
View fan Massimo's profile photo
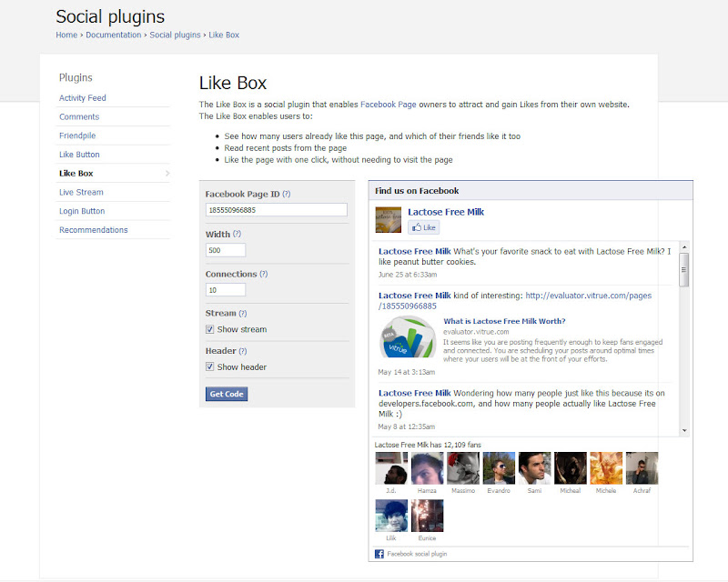463,467
